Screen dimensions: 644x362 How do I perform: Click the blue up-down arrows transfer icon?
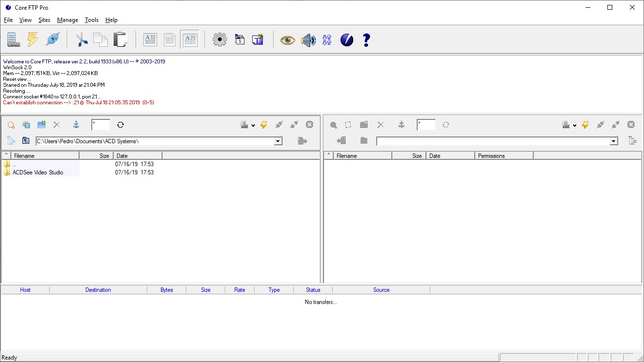tap(327, 40)
